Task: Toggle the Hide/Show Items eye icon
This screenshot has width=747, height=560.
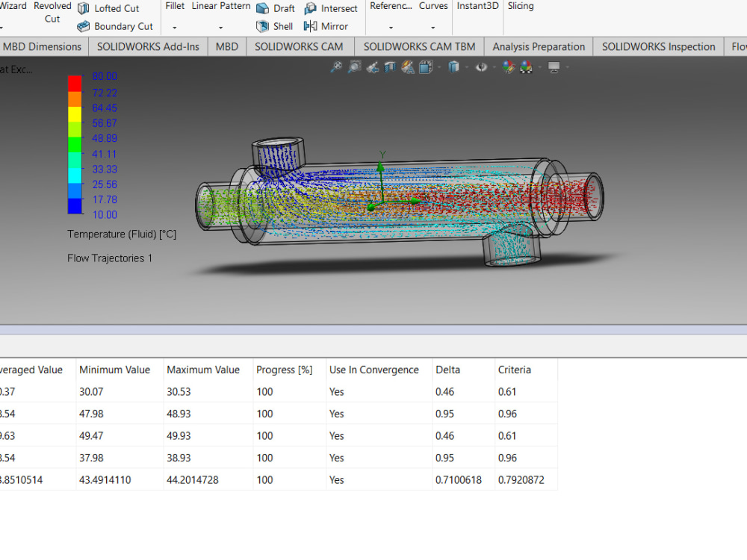Action: 482,67
